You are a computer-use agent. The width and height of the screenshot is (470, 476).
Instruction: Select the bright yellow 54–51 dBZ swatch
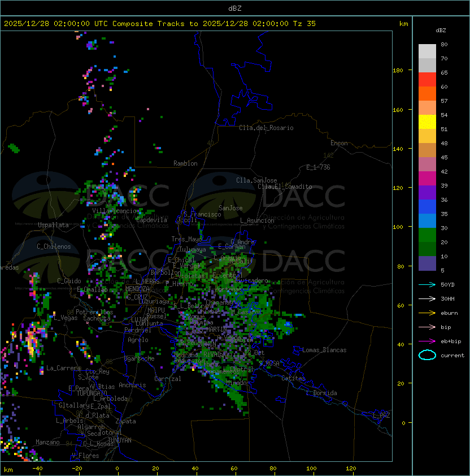[427, 122]
